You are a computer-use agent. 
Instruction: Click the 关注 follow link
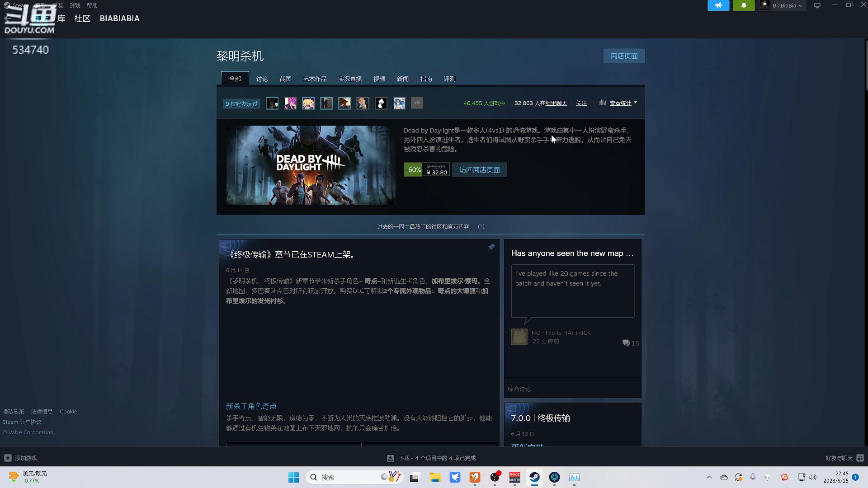(x=581, y=103)
